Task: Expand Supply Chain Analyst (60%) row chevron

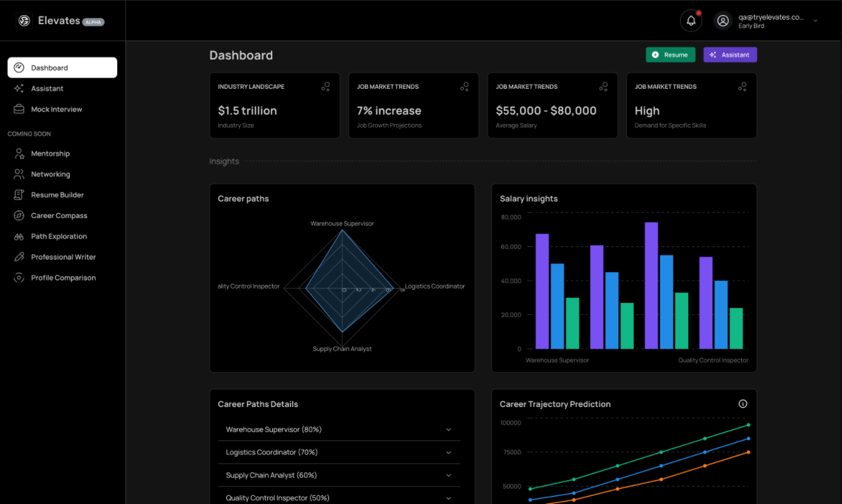Action: coord(449,476)
